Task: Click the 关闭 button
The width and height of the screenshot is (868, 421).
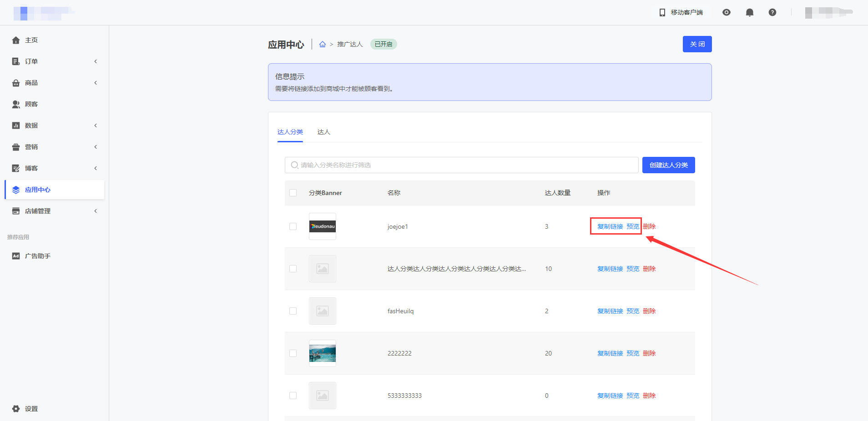Action: [697, 44]
